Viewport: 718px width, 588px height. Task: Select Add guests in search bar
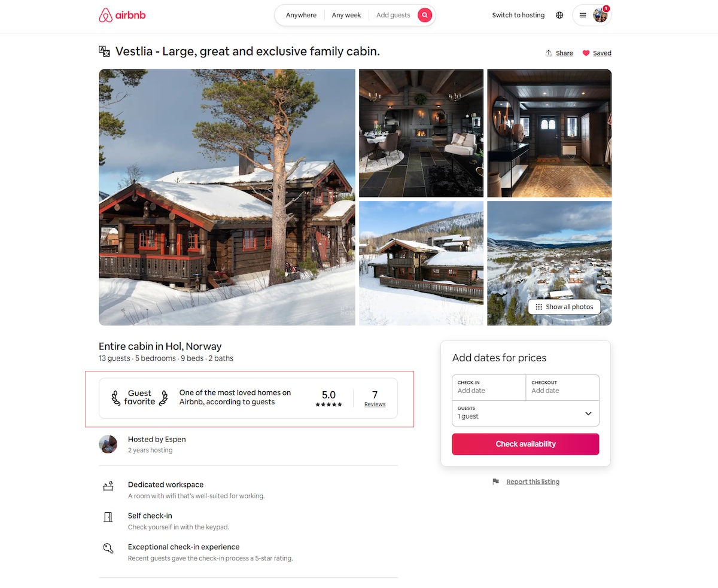[393, 16]
